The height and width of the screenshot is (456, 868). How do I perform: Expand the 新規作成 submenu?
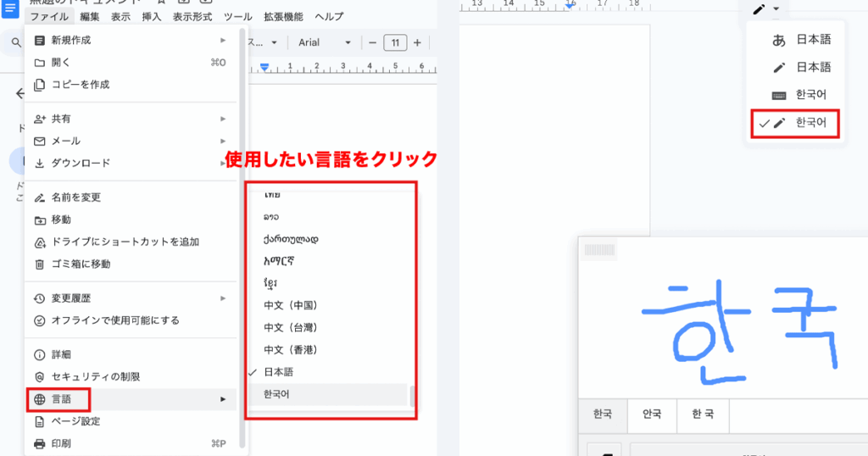point(131,41)
